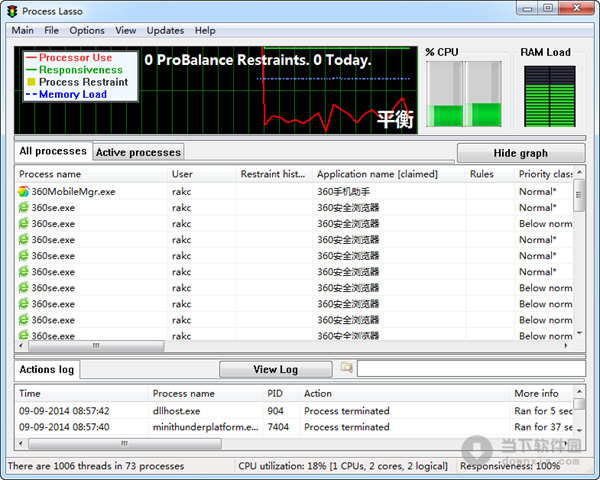
Task: Click 'Ran for 5 sec' log cell
Action: [543, 411]
